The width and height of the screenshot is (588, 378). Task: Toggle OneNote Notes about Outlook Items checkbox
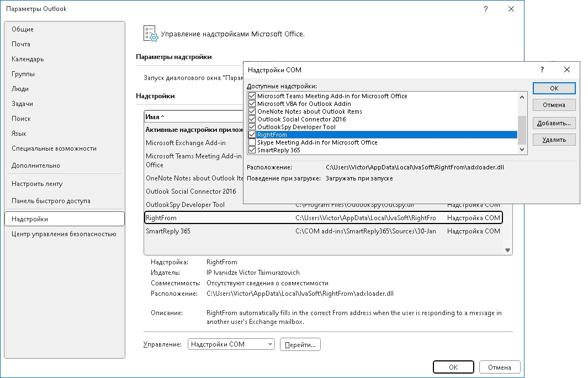[252, 111]
